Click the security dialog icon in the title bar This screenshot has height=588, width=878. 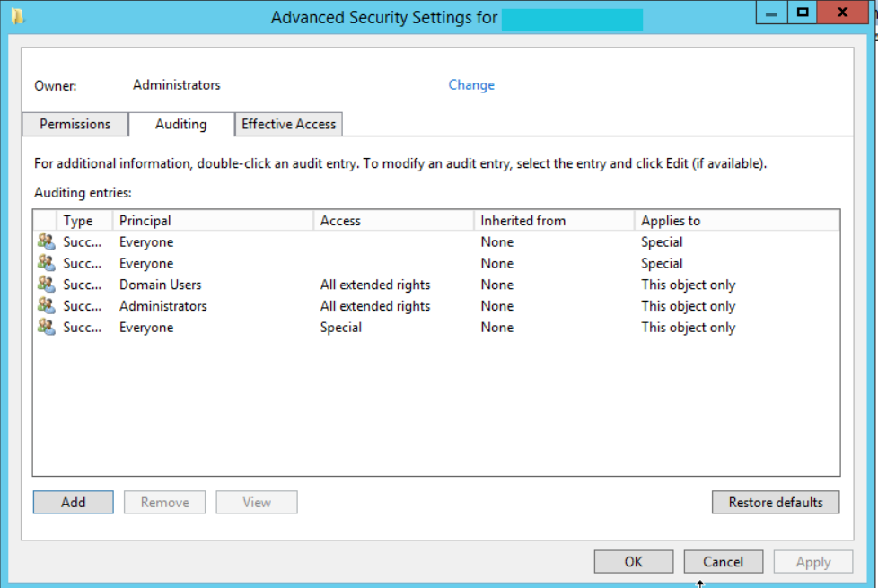(19, 15)
